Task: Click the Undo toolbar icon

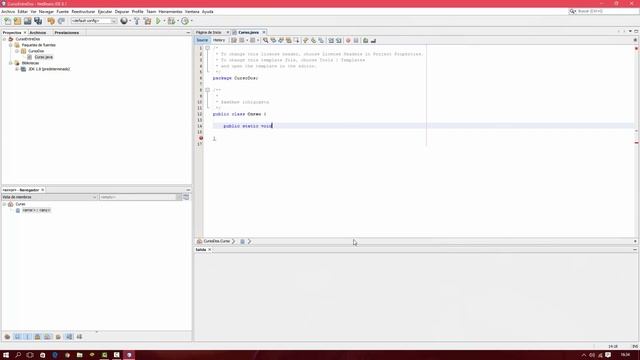Action: coord(51,21)
